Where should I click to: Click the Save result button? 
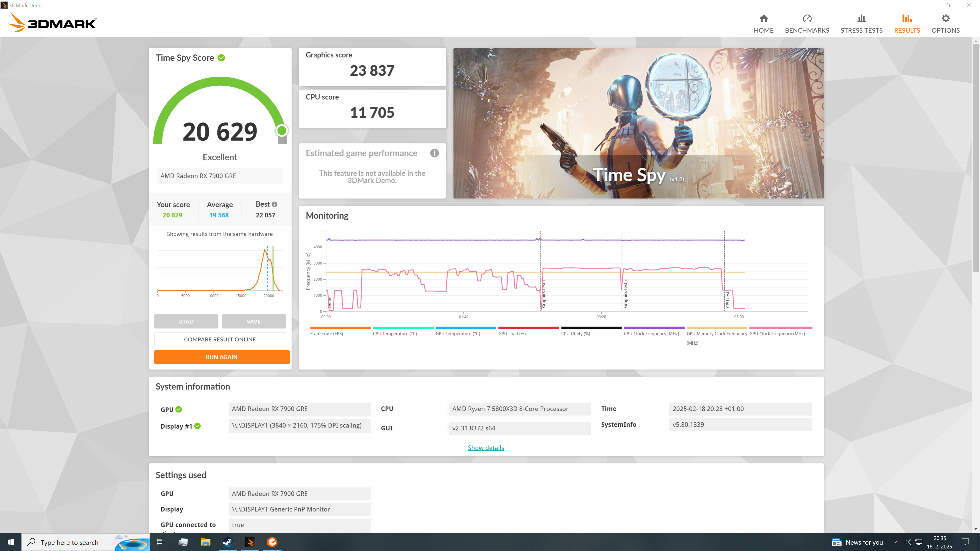click(254, 321)
